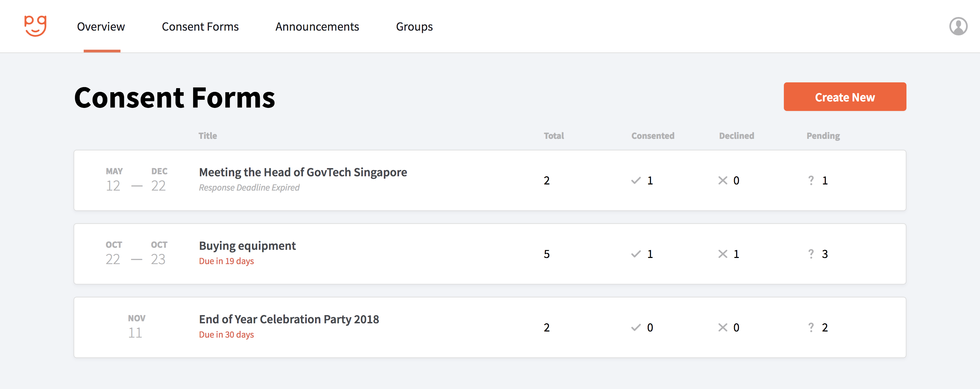Open End of Year Celebration Party 2018 form
The height and width of the screenshot is (389, 980).
[289, 319]
